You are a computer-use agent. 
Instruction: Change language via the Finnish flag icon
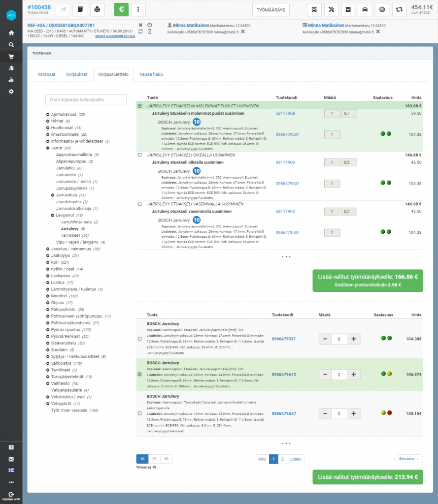coord(11,470)
